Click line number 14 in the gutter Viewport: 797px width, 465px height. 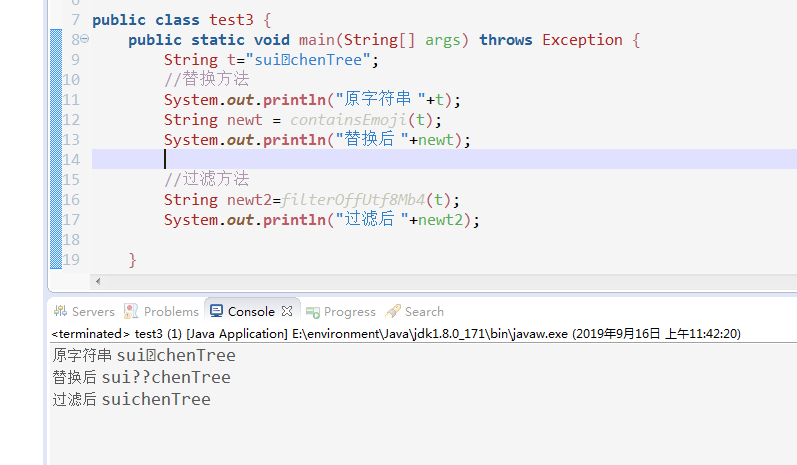coord(71,160)
